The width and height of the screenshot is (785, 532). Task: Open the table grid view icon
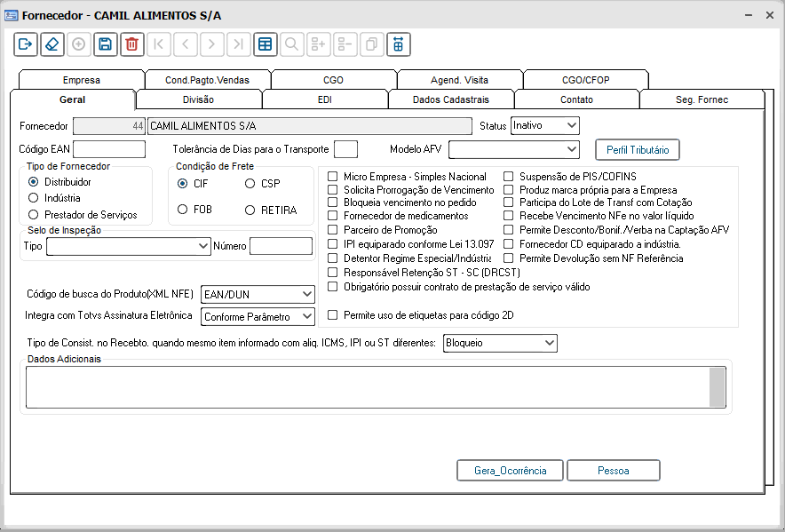click(265, 44)
